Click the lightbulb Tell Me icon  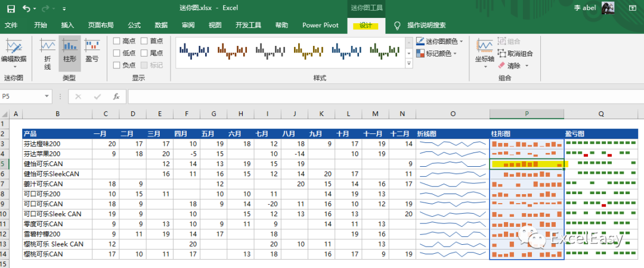[x=397, y=26]
